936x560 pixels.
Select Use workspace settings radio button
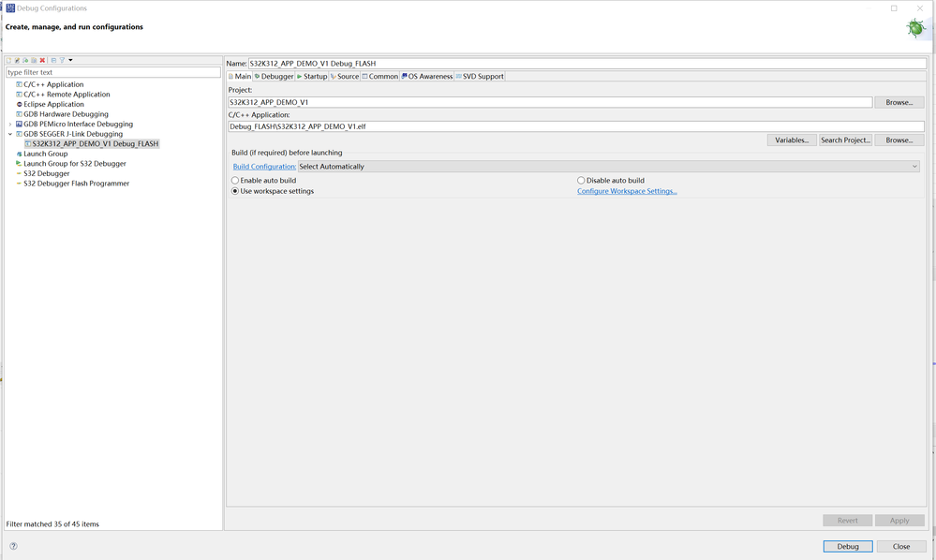point(235,191)
